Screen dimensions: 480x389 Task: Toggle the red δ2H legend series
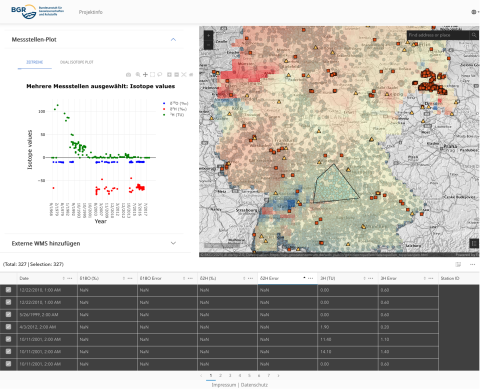[175, 109]
